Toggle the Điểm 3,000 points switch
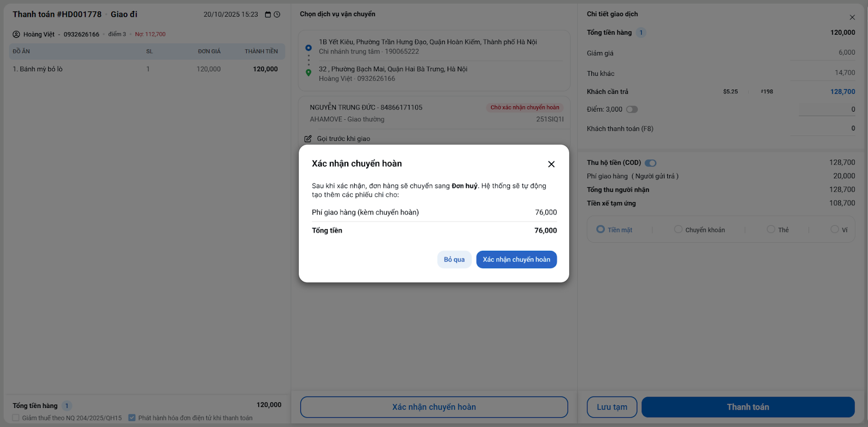The height and width of the screenshot is (427, 868). 632,109
